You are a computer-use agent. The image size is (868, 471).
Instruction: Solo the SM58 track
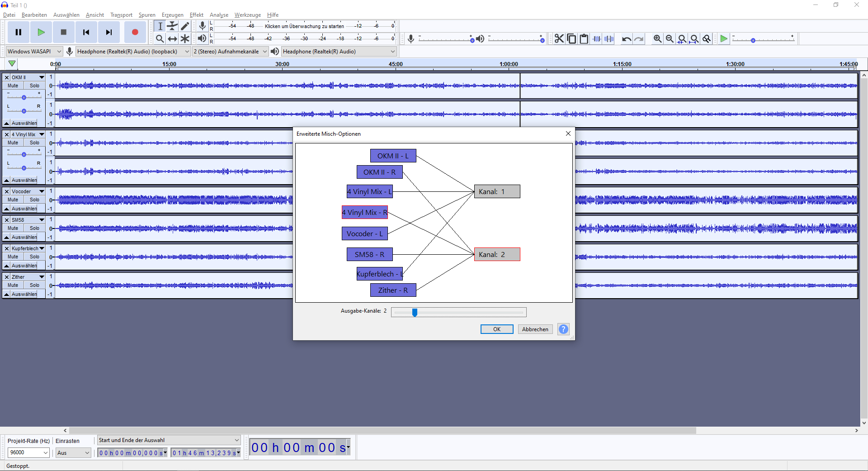click(x=34, y=228)
